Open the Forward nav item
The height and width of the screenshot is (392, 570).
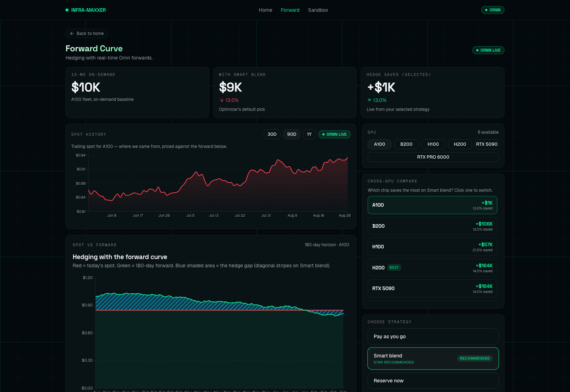290,10
